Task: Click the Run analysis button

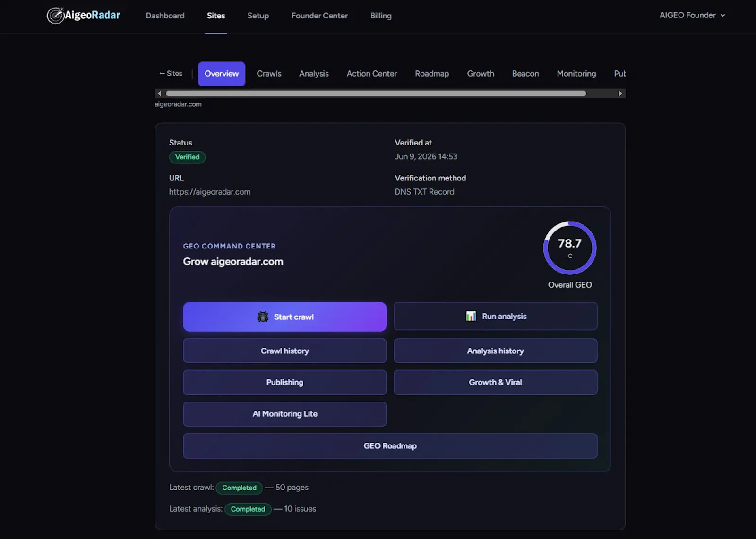Action: pyautogui.click(x=495, y=316)
